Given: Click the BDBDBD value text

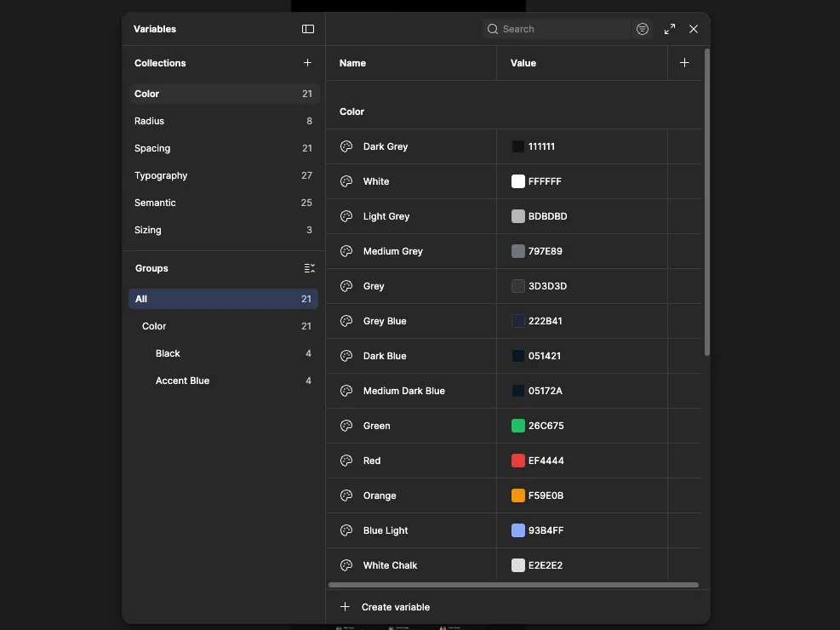Looking at the screenshot, I should 547,216.
